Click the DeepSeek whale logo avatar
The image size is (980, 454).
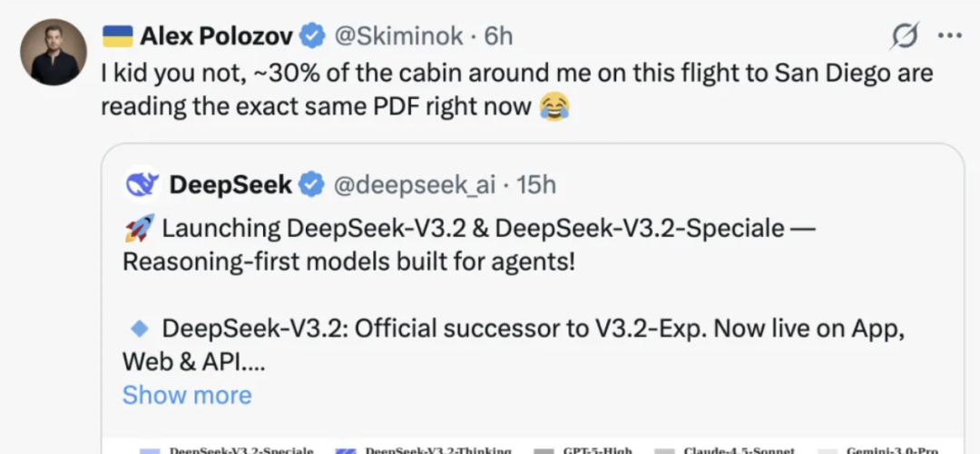[142, 184]
